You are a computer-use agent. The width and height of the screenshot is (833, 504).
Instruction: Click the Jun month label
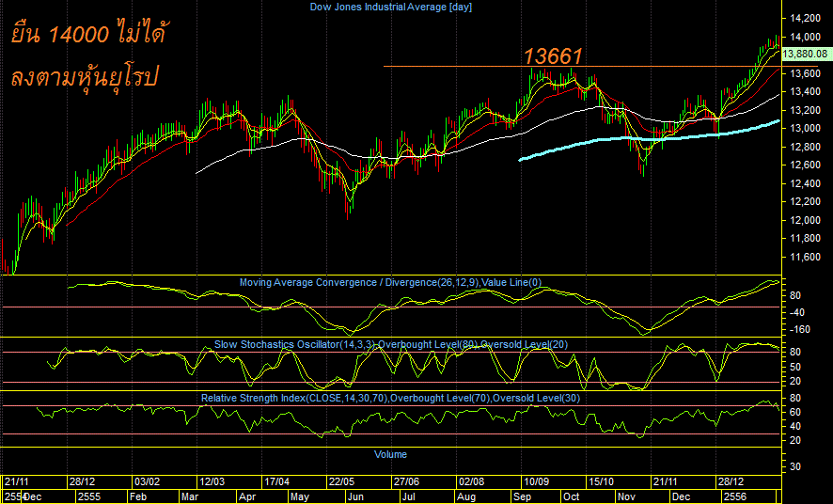(x=355, y=497)
